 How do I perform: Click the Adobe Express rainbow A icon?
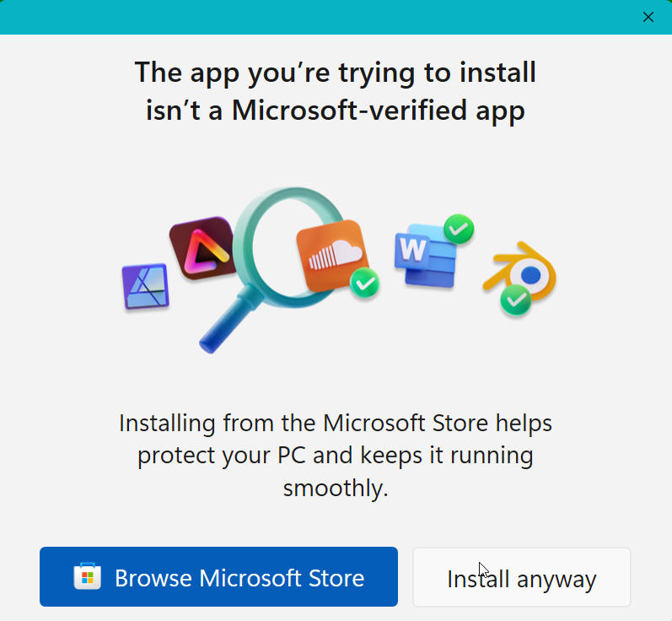pyautogui.click(x=202, y=248)
